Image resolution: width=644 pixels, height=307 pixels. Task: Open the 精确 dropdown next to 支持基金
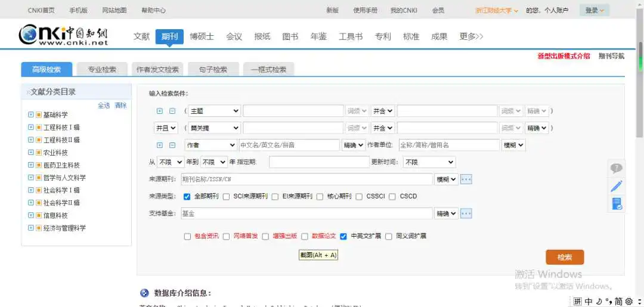447,213
